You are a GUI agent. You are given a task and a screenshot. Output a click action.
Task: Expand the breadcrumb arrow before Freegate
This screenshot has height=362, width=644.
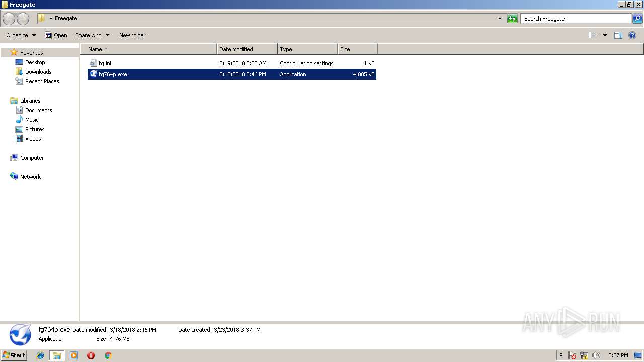coord(51,19)
